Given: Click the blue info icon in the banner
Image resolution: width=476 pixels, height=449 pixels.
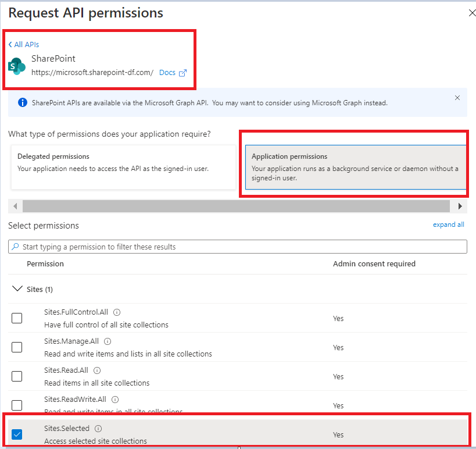Looking at the screenshot, I should [22, 102].
